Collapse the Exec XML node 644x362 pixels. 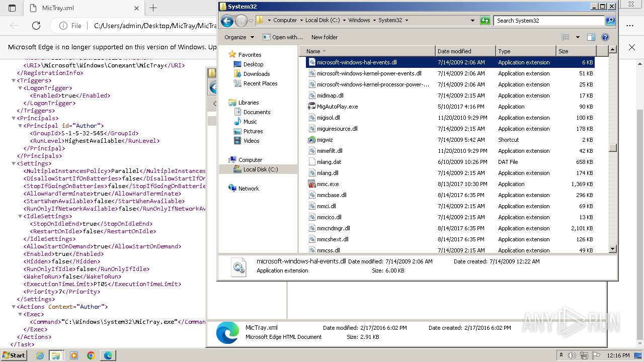click(x=20, y=314)
